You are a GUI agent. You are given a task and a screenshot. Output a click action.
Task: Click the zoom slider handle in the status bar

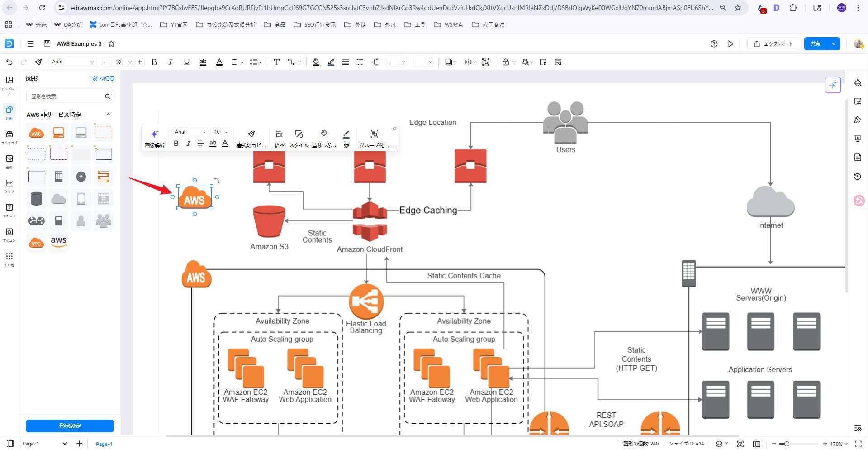(787, 444)
